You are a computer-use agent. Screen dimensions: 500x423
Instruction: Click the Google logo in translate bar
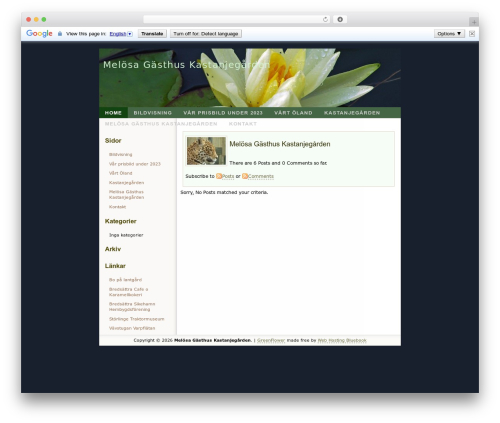tap(39, 34)
